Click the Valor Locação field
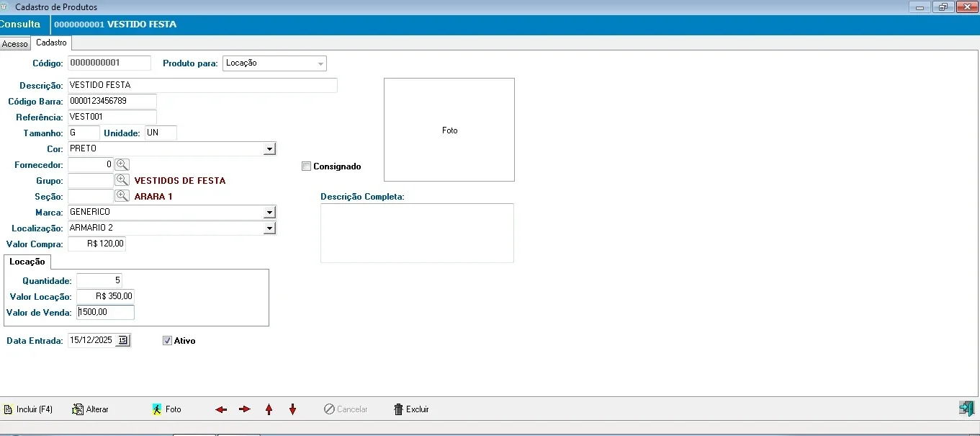The width and height of the screenshot is (980, 436). point(105,296)
